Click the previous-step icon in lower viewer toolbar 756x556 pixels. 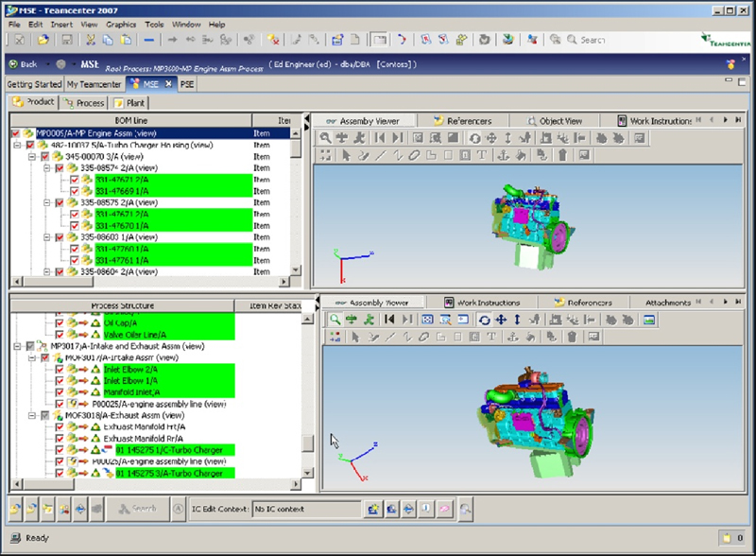click(x=389, y=320)
